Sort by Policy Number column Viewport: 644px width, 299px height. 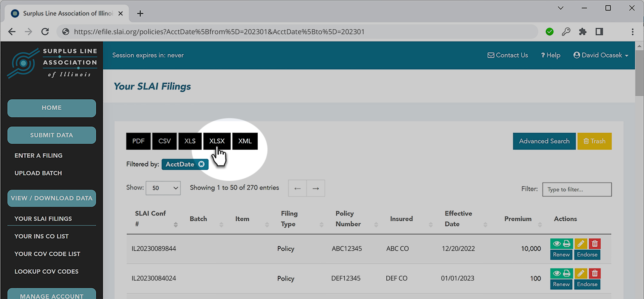pos(376,225)
